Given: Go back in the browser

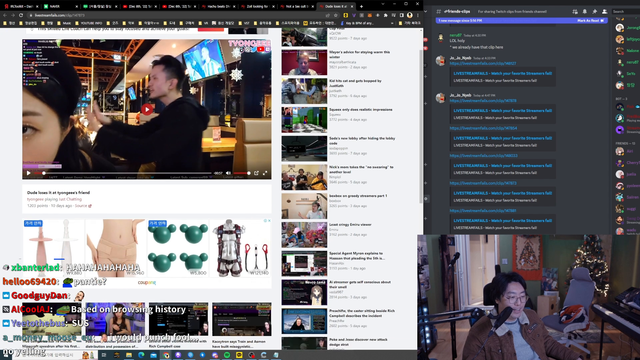Looking at the screenshot, I should (x=5, y=15).
